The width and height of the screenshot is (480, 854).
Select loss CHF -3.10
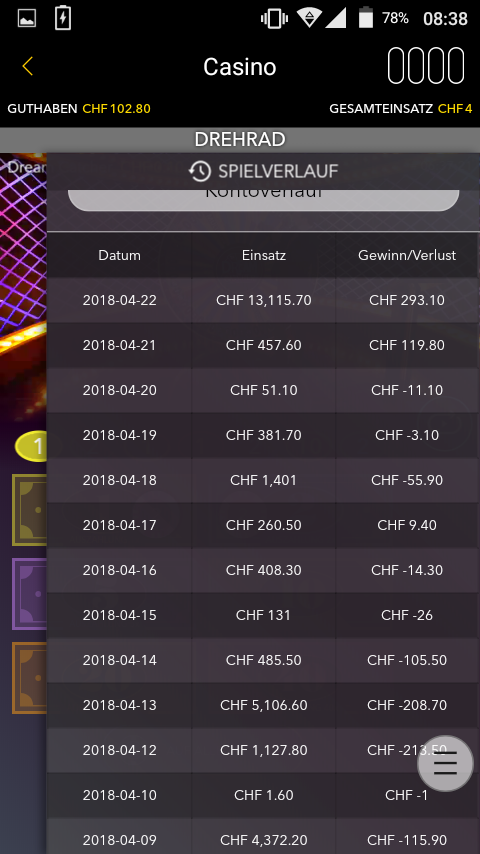click(407, 435)
